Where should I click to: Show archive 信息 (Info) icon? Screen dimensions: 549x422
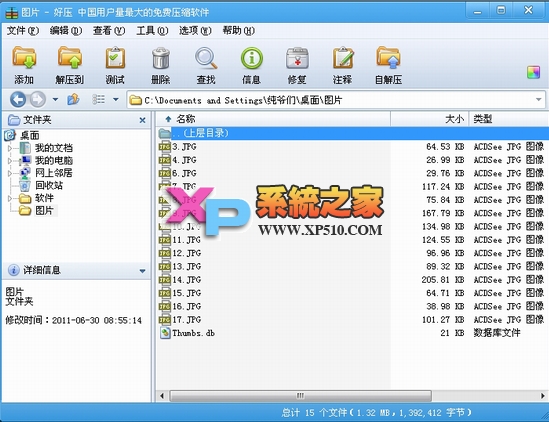tap(251, 58)
